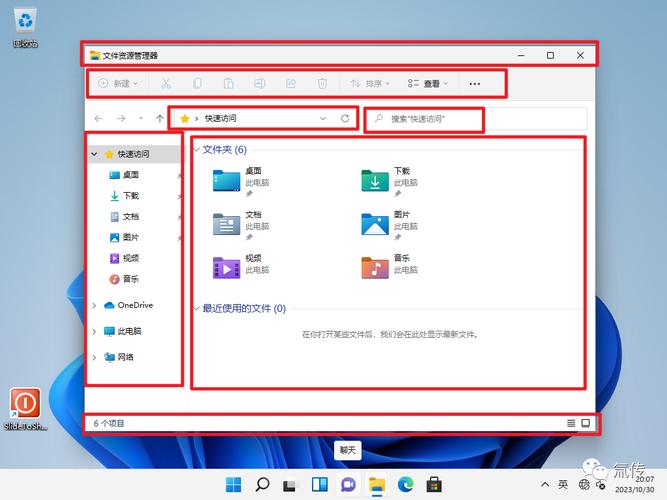Click the Share icon in toolbar

click(x=291, y=83)
